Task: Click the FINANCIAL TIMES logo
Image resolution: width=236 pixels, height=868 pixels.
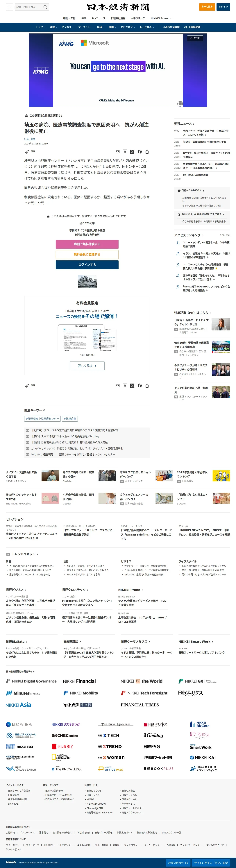Action: pyautogui.click(x=140, y=705)
